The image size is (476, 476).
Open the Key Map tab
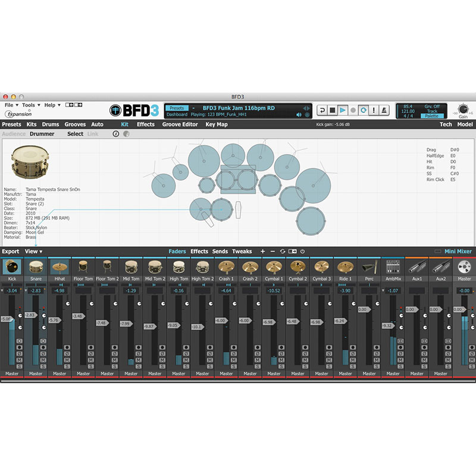click(217, 124)
